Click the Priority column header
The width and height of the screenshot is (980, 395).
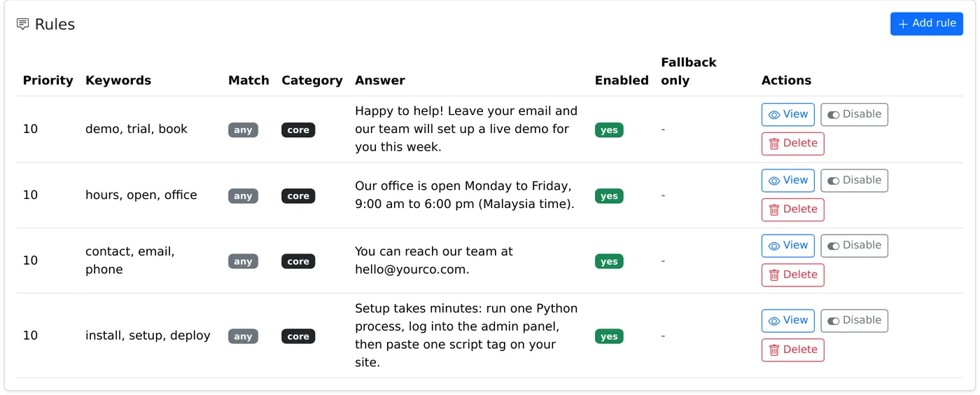coord(48,81)
